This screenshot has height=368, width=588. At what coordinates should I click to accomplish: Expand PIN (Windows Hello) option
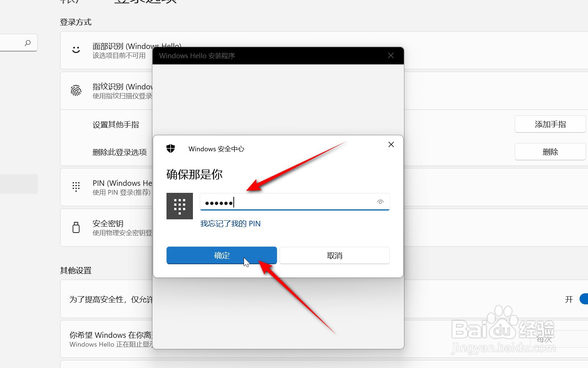coord(324,187)
